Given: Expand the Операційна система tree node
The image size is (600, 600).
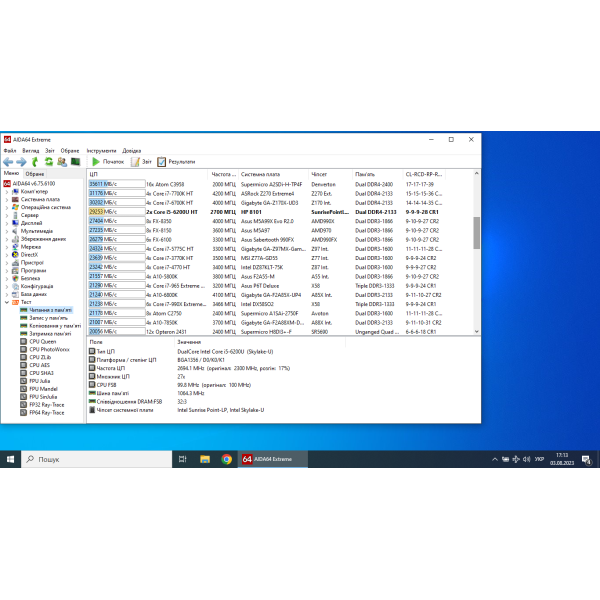Looking at the screenshot, I should coord(7,207).
